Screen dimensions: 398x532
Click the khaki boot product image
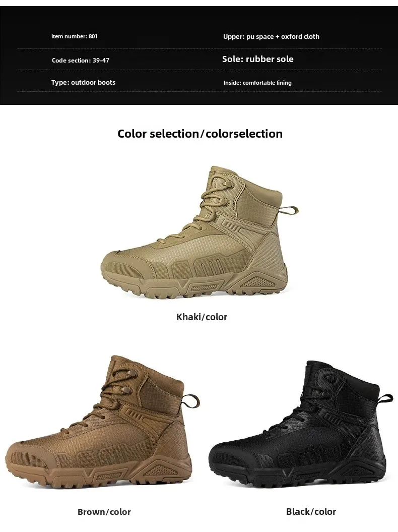[200, 232]
